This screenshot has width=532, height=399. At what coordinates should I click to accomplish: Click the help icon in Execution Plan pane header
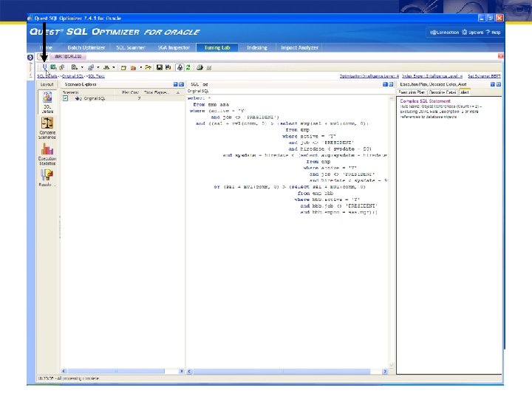point(493,84)
